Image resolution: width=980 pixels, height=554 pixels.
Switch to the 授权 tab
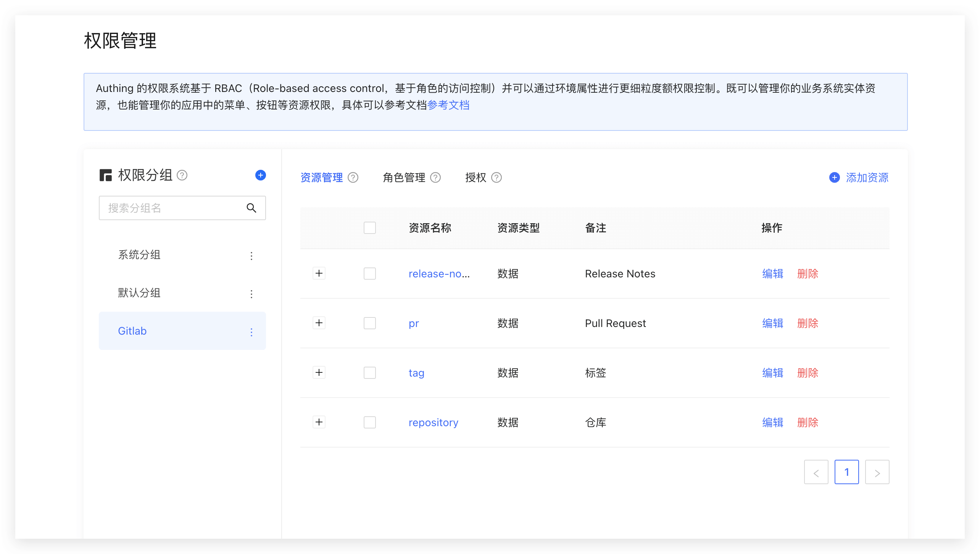pyautogui.click(x=475, y=177)
